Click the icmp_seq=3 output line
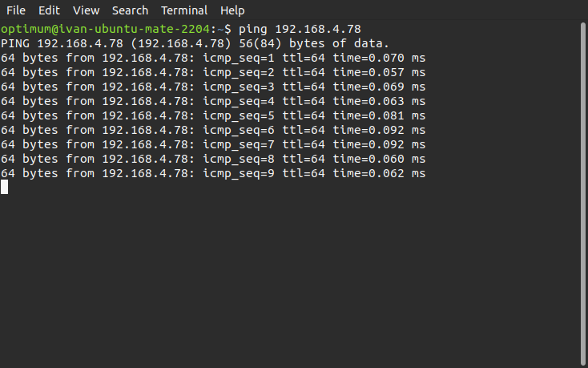 pos(213,87)
